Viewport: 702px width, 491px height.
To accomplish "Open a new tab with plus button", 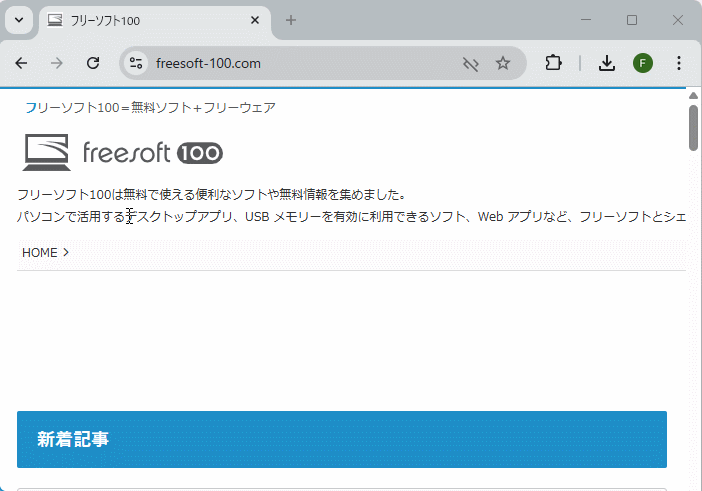I will click(x=291, y=20).
